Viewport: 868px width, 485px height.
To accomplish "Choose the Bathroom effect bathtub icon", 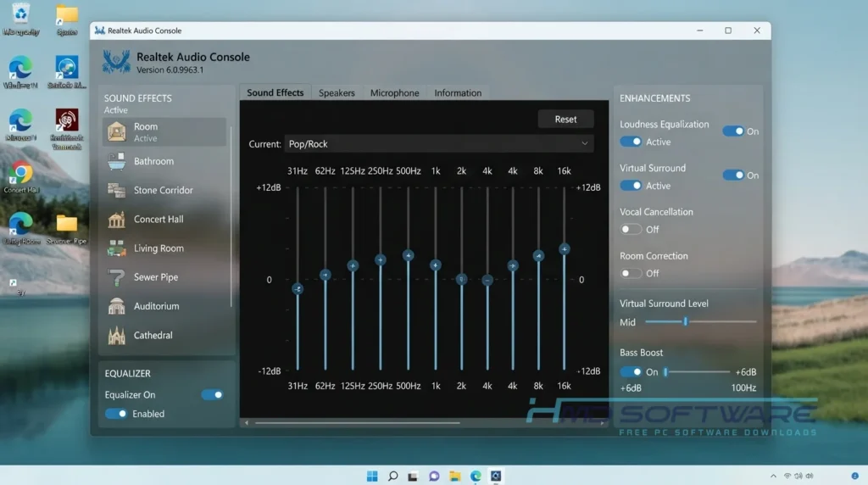I will pyautogui.click(x=116, y=161).
